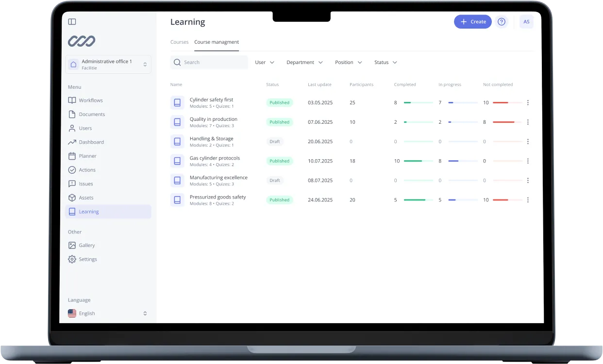
Task: Change language using the English selector
Action: (x=108, y=314)
